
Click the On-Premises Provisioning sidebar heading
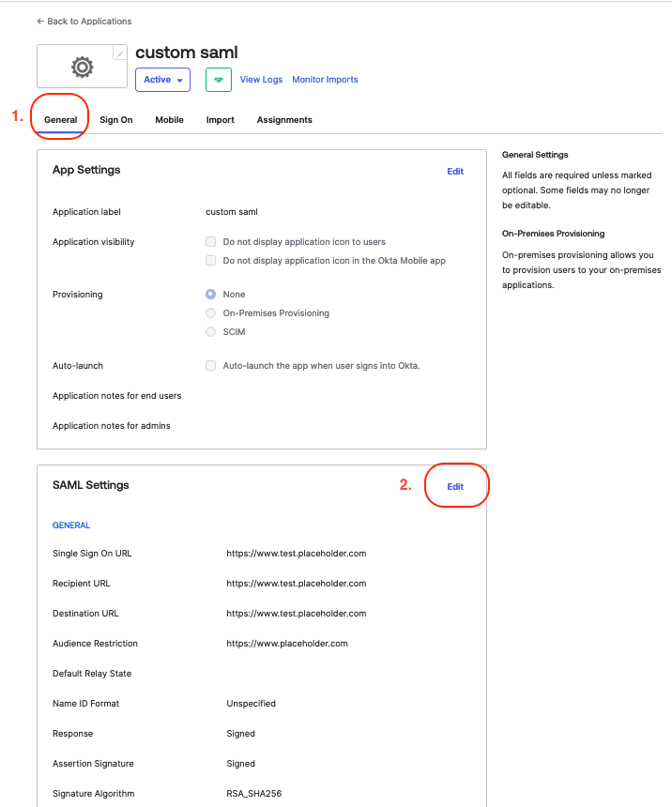(553, 234)
